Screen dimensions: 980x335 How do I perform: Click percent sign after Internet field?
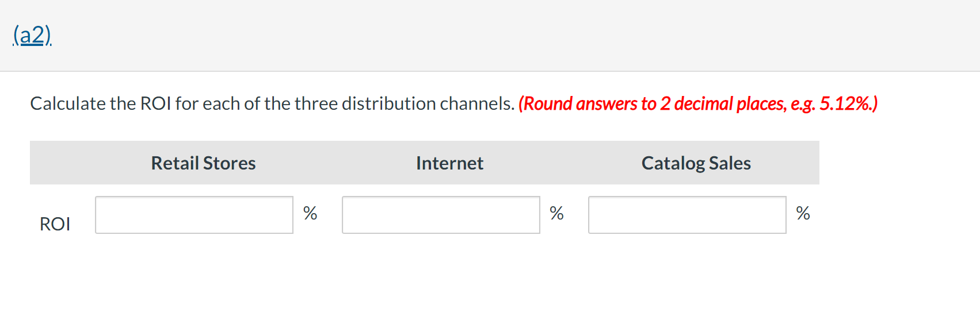coord(556,213)
